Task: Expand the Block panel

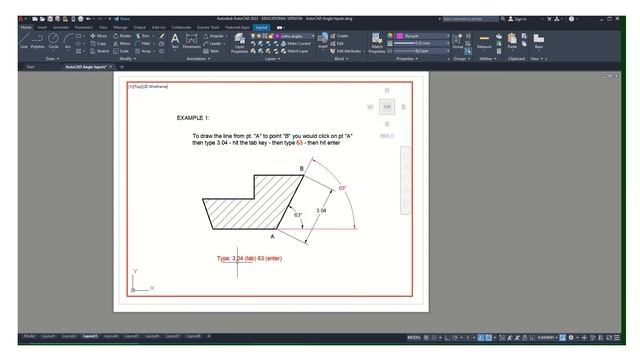Action: pos(341,59)
